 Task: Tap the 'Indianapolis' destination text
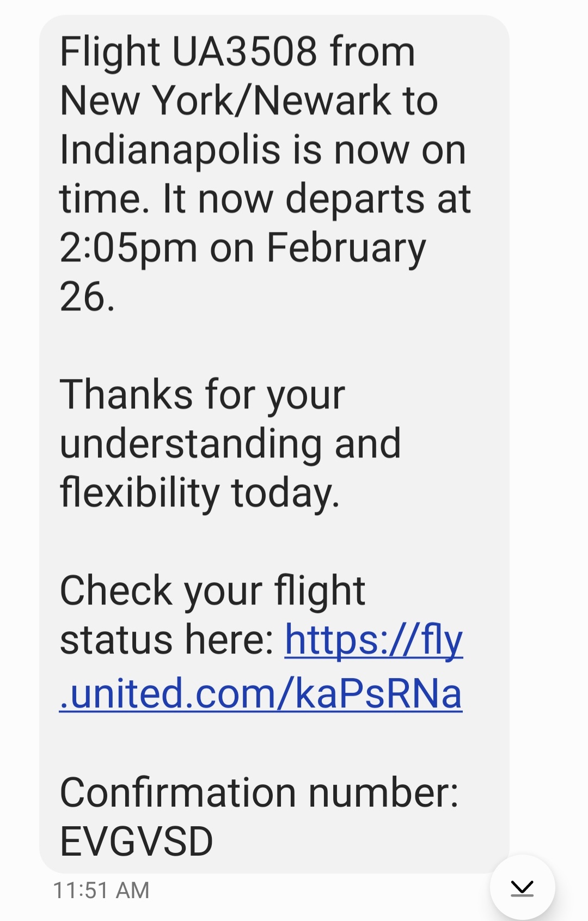coord(169,150)
